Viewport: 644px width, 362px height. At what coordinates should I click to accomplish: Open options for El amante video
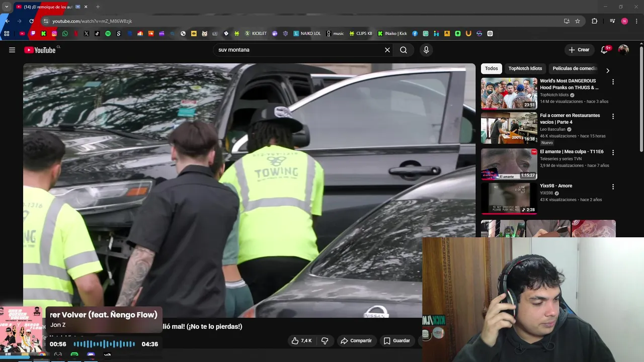pos(613,152)
